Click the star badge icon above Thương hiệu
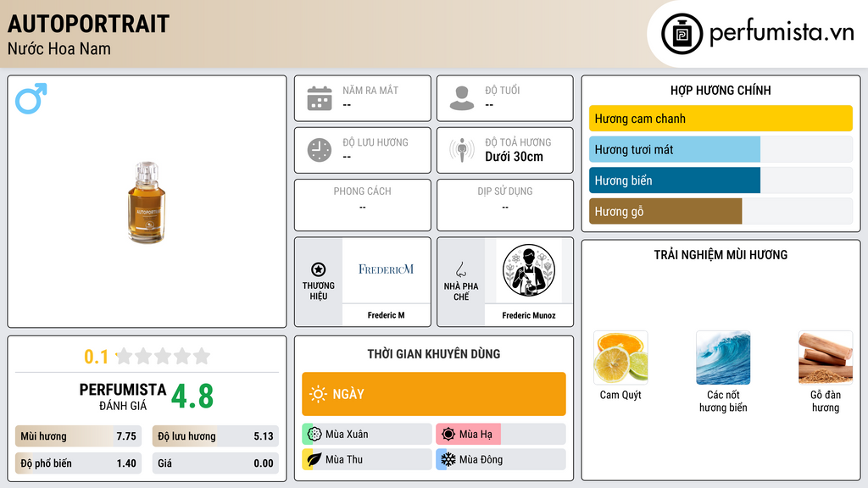Image resolution: width=868 pixels, height=488 pixels. [319, 269]
